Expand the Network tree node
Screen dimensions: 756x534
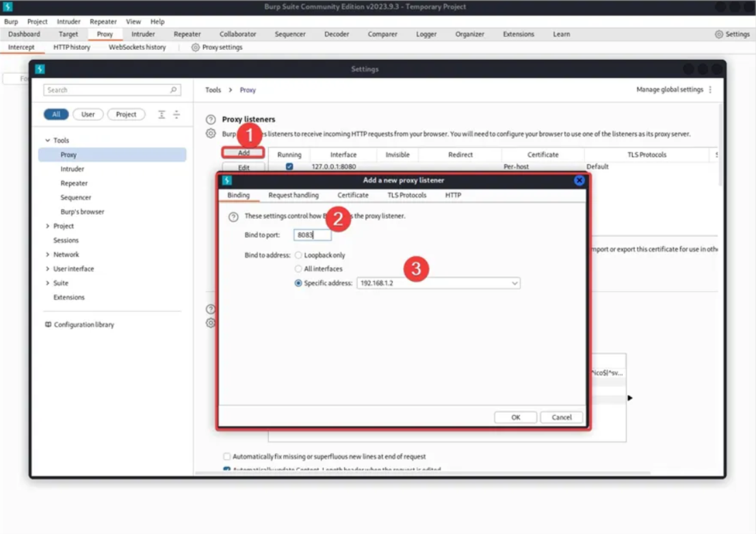point(47,254)
